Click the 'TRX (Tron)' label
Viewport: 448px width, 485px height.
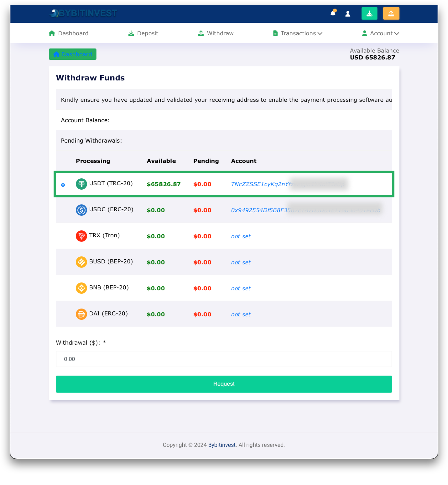click(x=104, y=235)
